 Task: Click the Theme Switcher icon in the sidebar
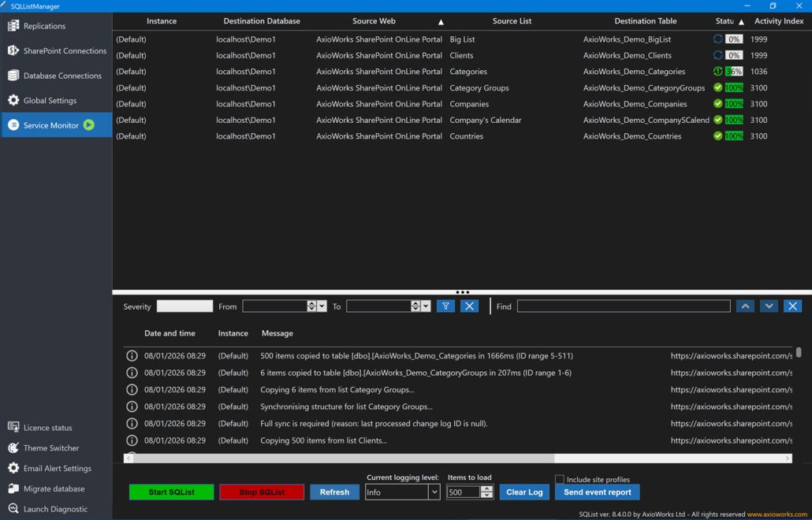[13, 448]
